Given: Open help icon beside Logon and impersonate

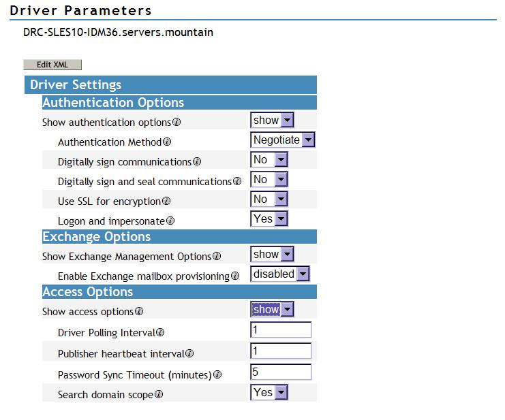Looking at the screenshot, I should point(170,221).
